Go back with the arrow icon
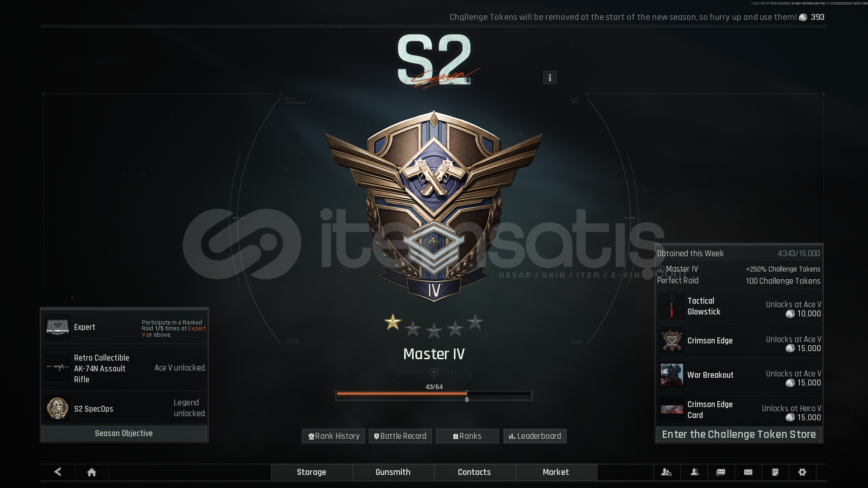 58,472
